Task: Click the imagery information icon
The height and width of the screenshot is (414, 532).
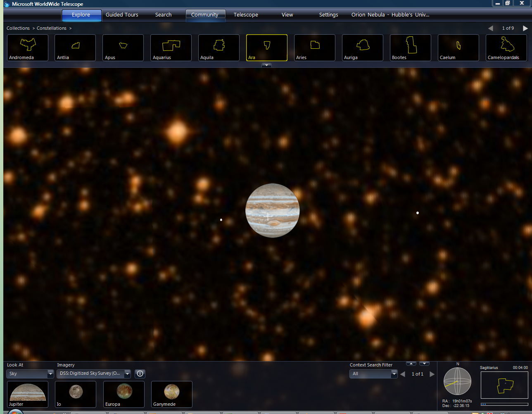Action: [140, 374]
